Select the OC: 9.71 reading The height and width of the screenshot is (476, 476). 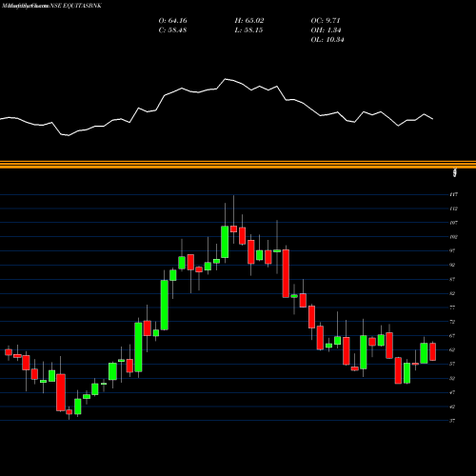pyautogui.click(x=326, y=21)
